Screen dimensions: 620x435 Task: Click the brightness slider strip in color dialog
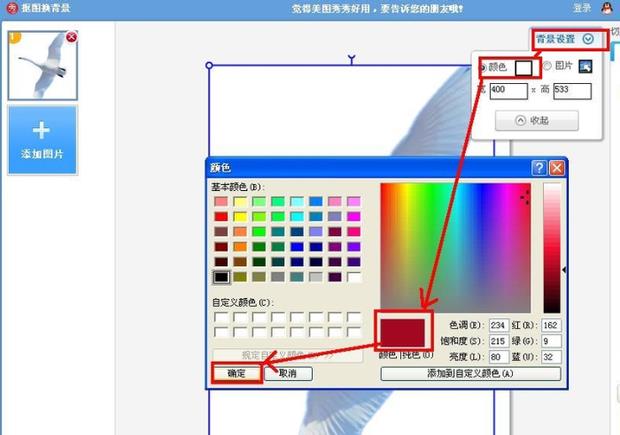tap(551, 248)
